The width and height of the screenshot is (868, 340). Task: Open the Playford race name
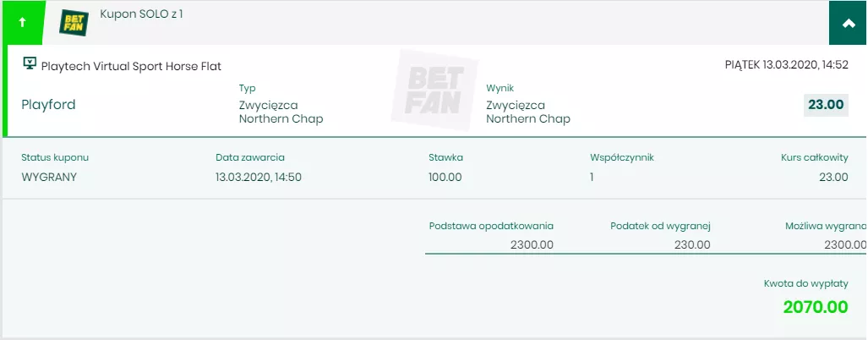point(48,105)
